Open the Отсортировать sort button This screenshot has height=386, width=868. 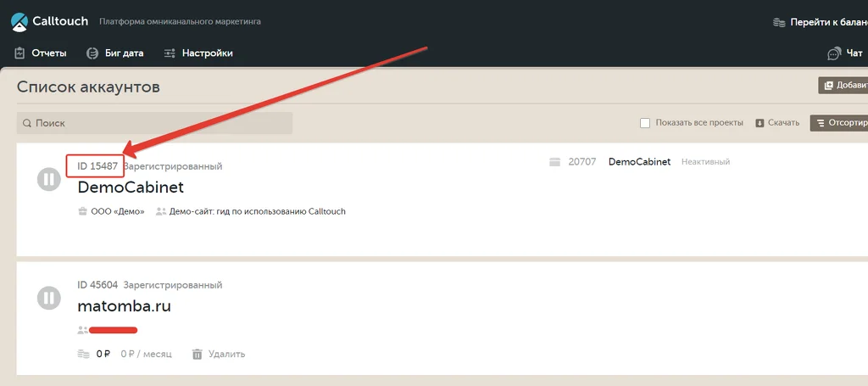click(x=838, y=123)
